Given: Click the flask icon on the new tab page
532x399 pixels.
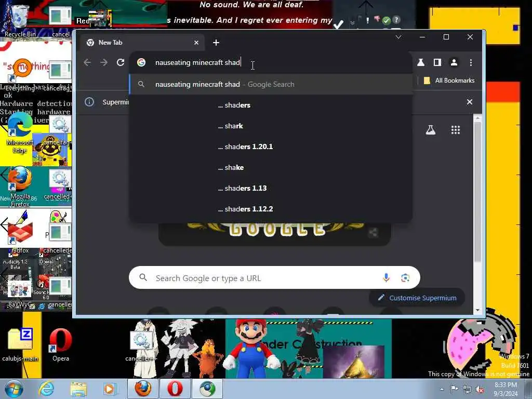Looking at the screenshot, I should tap(431, 130).
